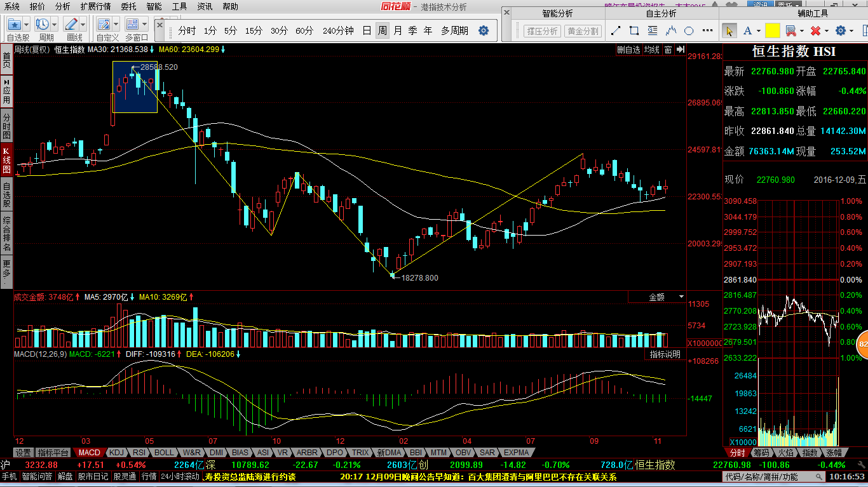Click the 删自选 button
The height and width of the screenshot is (487, 868).
(x=629, y=50)
